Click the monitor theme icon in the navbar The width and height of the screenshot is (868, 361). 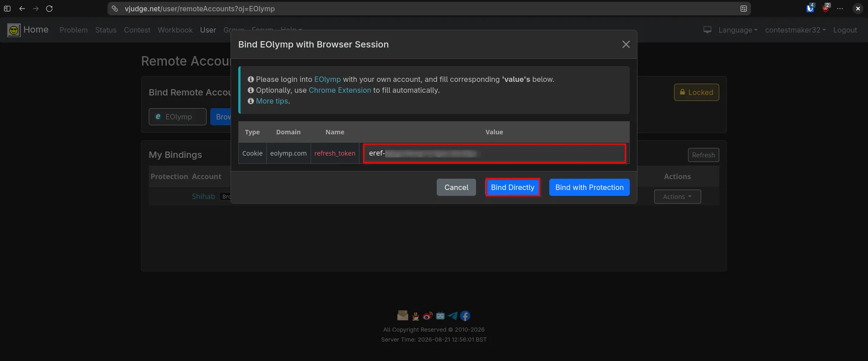click(x=708, y=30)
